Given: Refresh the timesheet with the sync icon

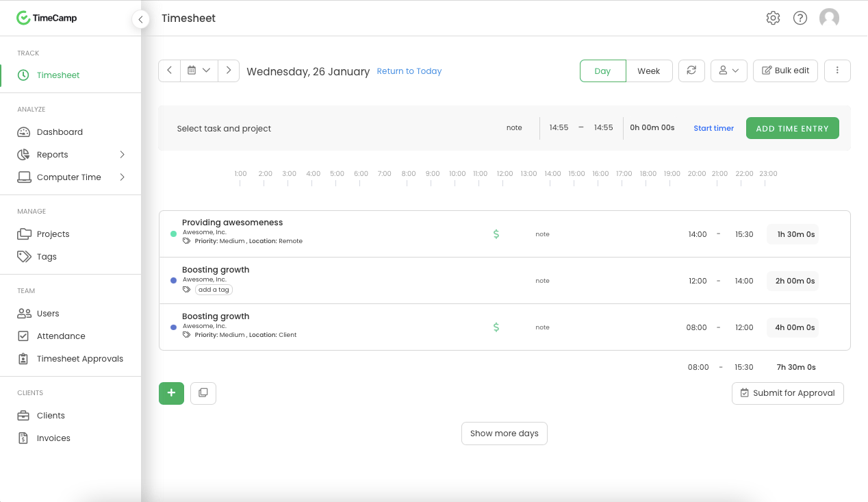Looking at the screenshot, I should point(691,71).
